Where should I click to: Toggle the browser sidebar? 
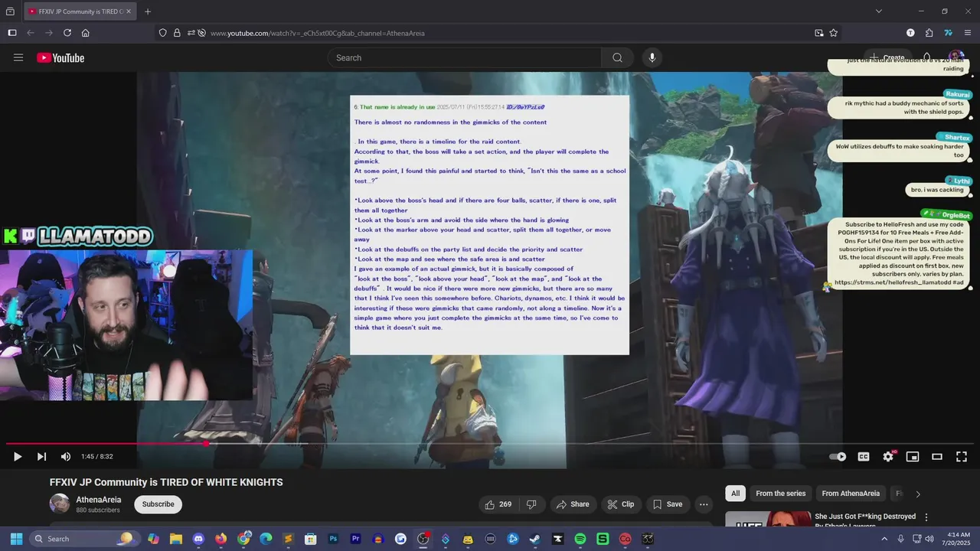pyautogui.click(x=12, y=33)
